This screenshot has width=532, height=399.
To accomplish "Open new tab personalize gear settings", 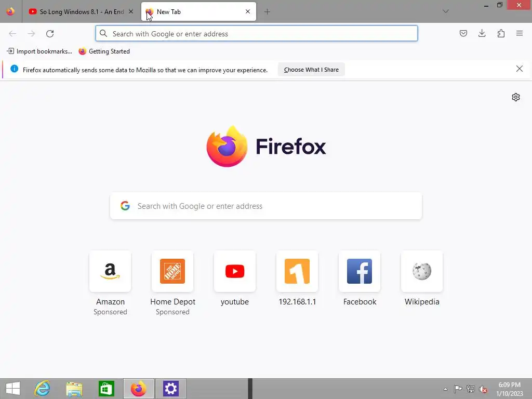I will pyautogui.click(x=516, y=97).
